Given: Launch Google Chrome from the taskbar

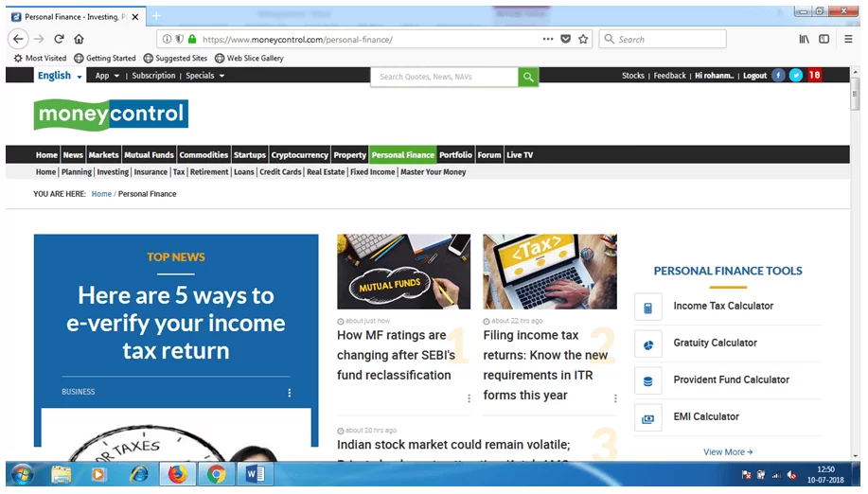Looking at the screenshot, I should [217, 474].
